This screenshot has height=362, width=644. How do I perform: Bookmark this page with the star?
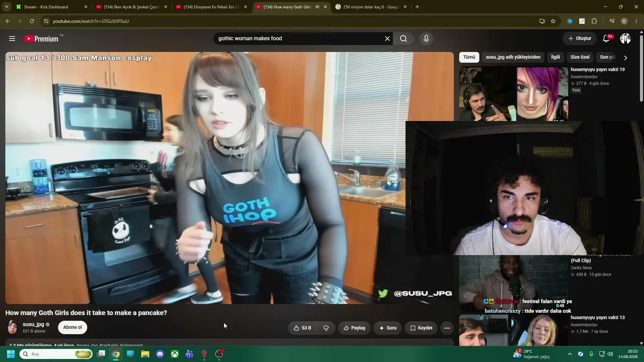pos(553,21)
